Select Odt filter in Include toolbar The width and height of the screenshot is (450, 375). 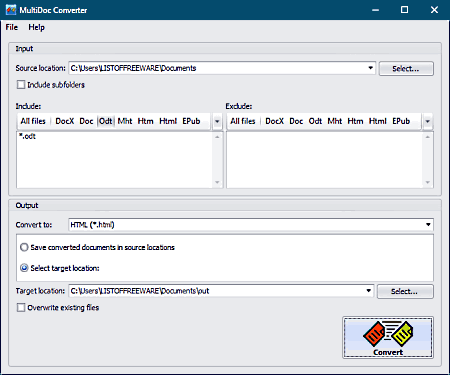[106, 121]
